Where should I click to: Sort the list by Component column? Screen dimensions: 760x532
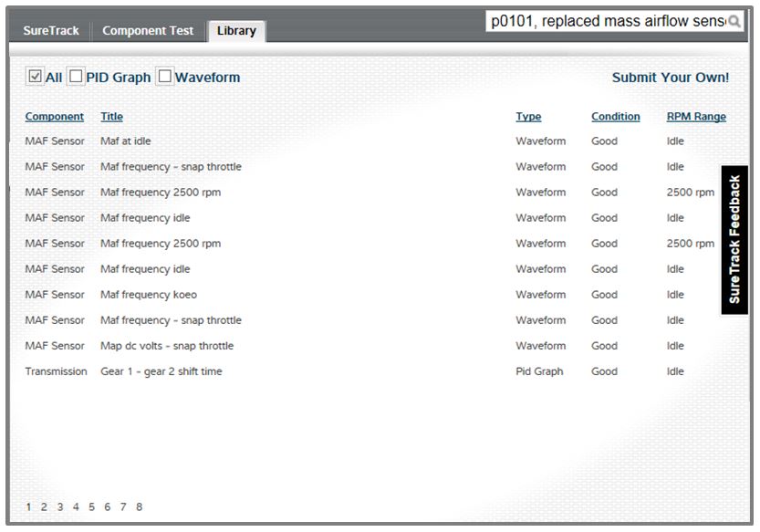(x=54, y=117)
